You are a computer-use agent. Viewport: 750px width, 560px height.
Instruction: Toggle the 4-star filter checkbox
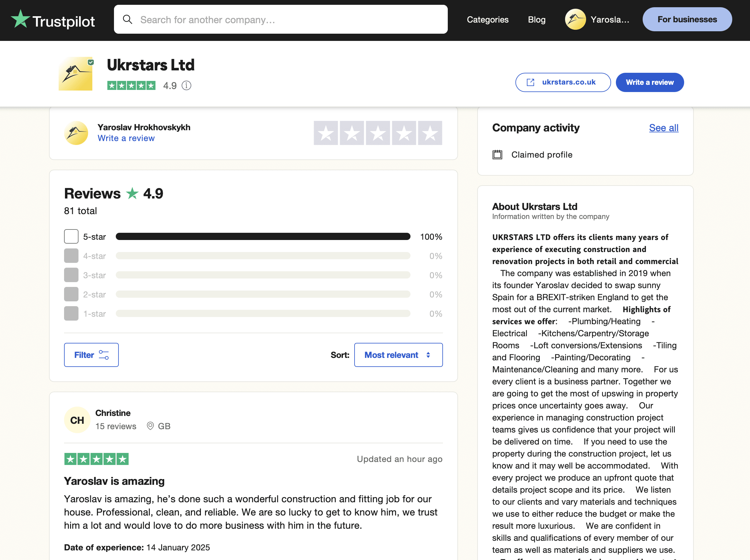(x=71, y=256)
